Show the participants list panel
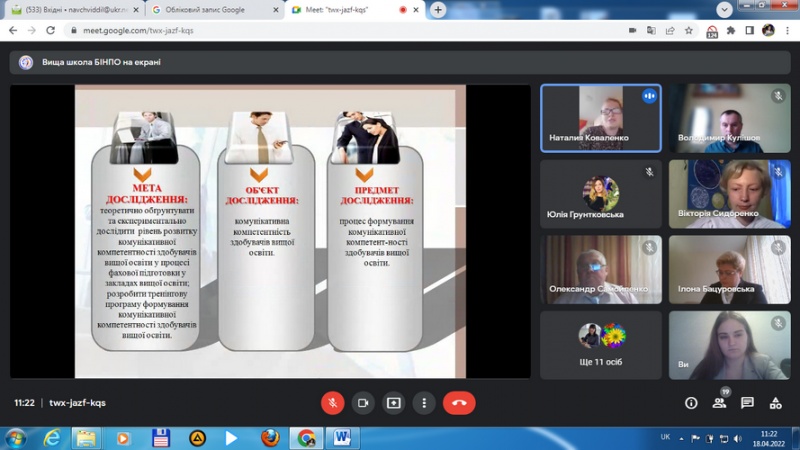The image size is (800, 450). pyautogui.click(x=719, y=403)
